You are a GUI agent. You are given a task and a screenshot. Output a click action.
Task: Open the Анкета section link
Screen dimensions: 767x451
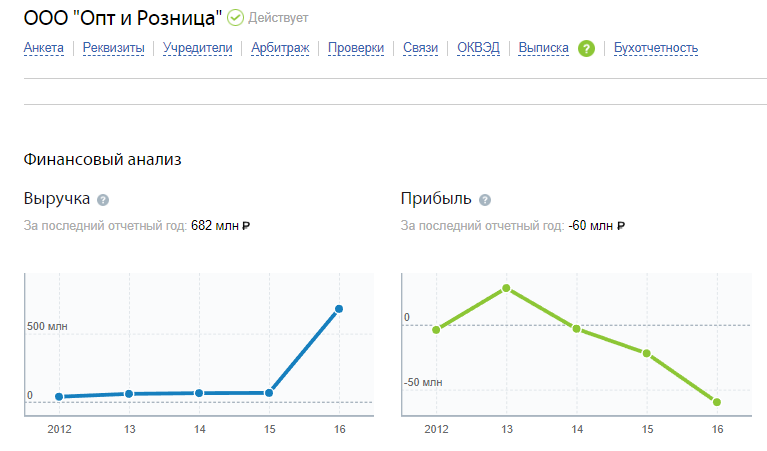click(x=43, y=48)
